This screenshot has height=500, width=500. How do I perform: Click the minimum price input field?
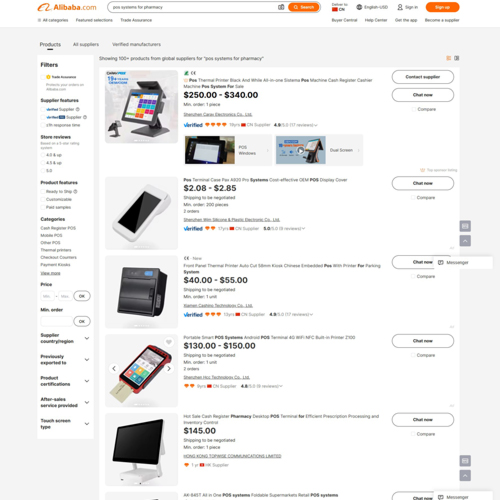pyautogui.click(x=47, y=296)
